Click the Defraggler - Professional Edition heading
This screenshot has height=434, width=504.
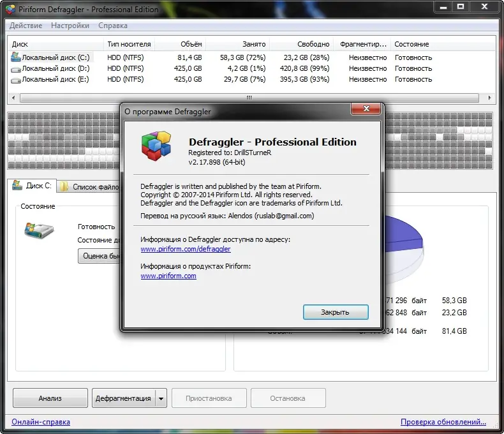(x=272, y=142)
